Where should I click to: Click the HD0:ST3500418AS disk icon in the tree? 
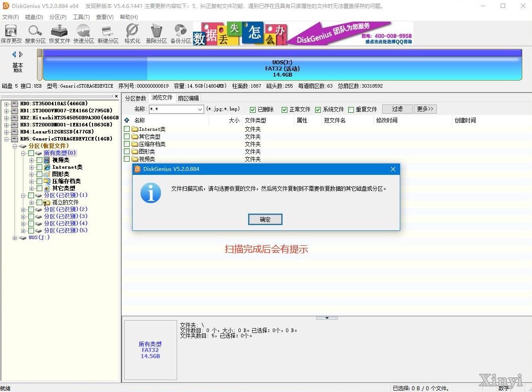coord(15,104)
